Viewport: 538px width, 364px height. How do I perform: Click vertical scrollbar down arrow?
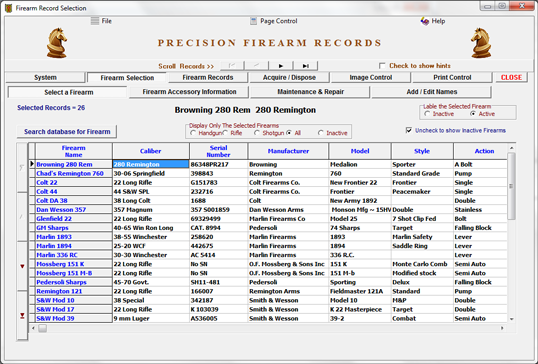512,319
